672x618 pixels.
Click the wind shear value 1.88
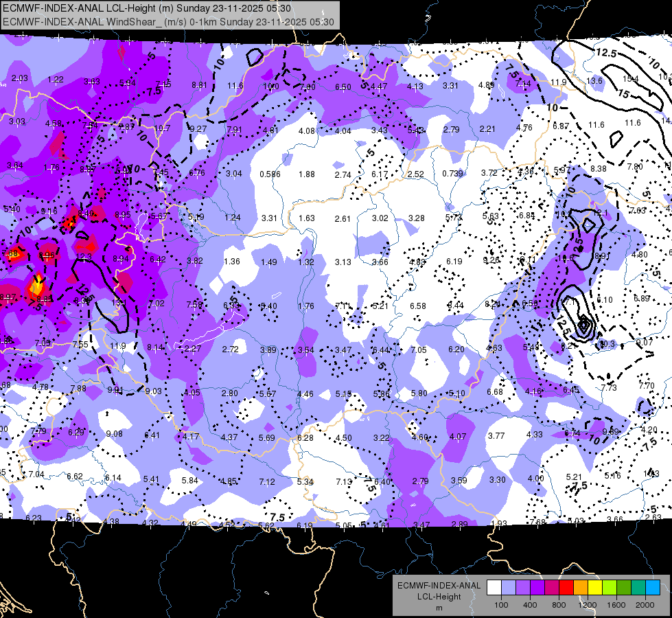pos(307,174)
